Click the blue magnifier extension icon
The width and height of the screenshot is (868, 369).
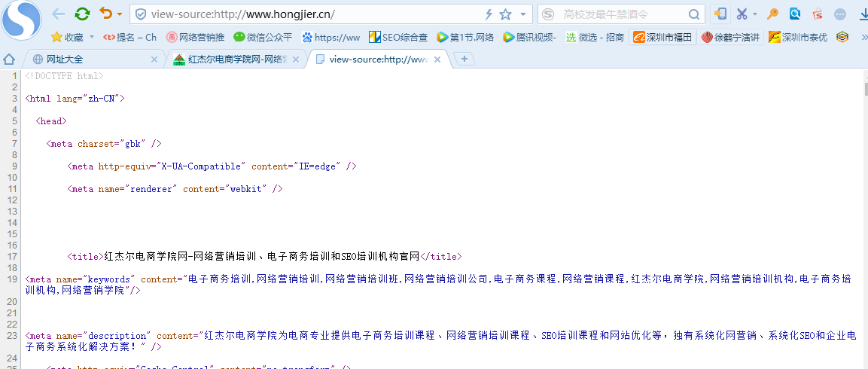pos(795,14)
